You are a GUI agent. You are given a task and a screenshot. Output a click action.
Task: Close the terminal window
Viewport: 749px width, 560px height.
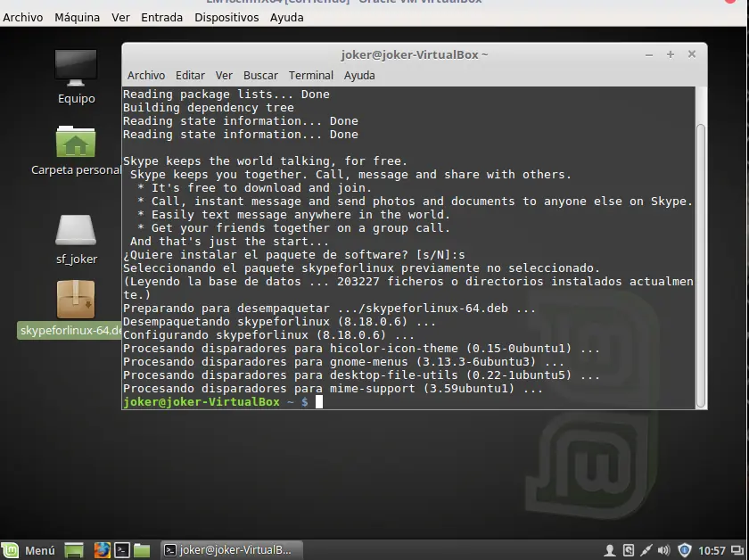[x=692, y=54]
